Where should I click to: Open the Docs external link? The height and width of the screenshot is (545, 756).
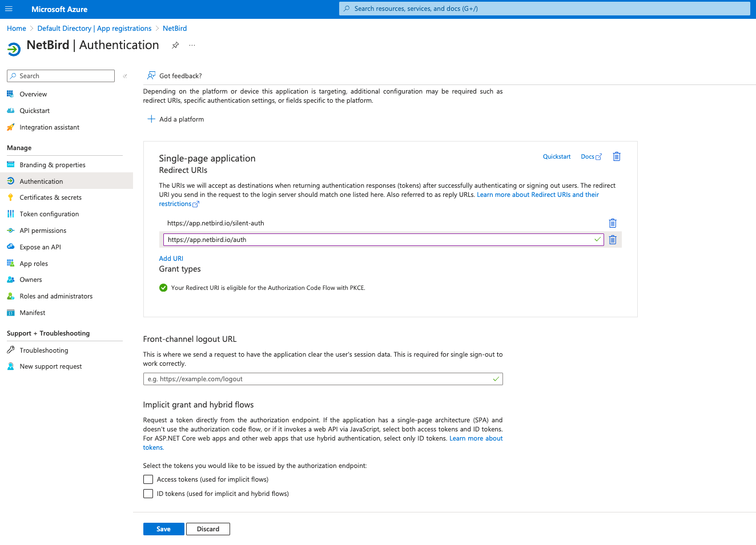coord(591,156)
